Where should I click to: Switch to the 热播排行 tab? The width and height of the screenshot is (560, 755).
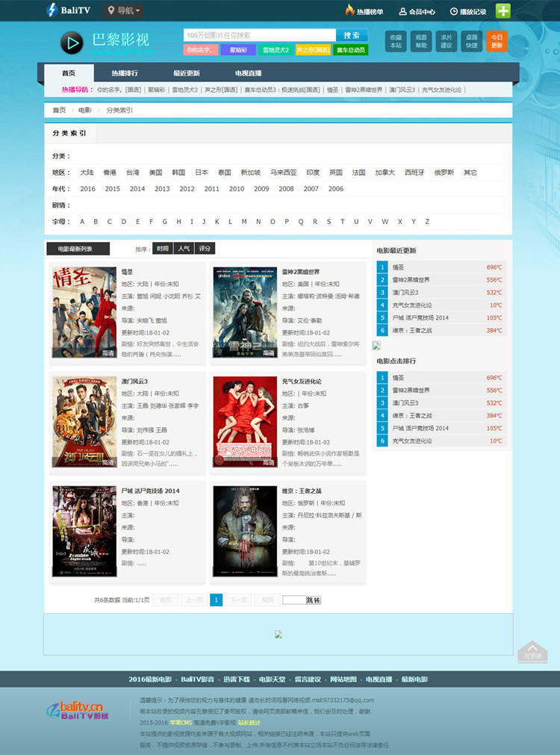124,73
